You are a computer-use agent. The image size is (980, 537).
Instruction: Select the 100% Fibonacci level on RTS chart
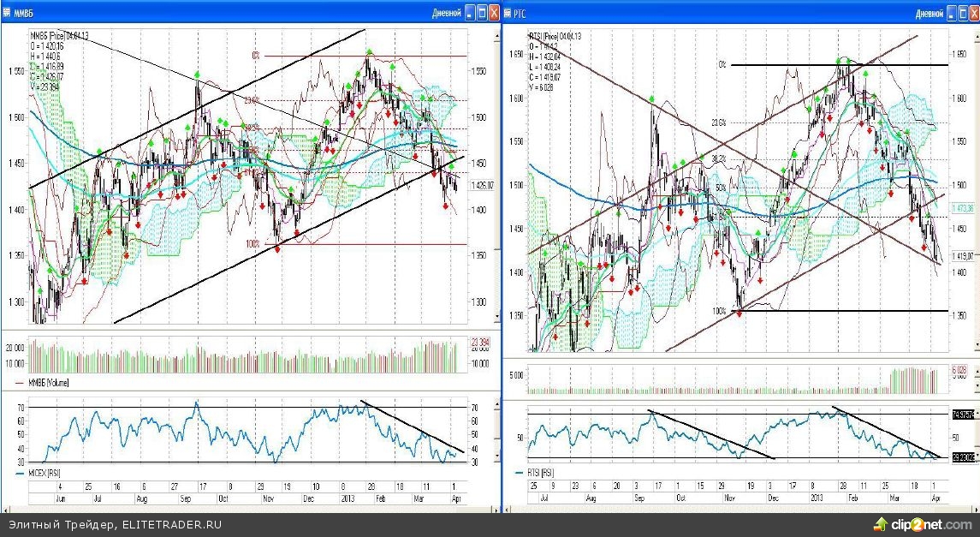[717, 311]
